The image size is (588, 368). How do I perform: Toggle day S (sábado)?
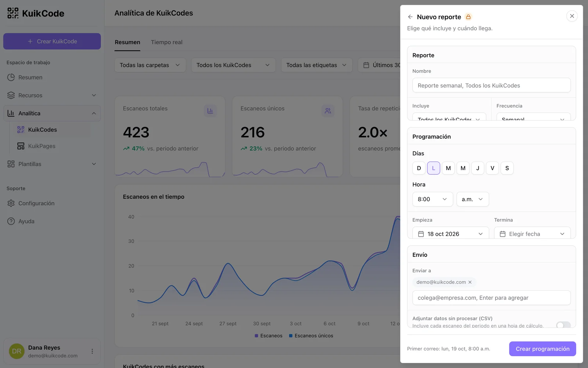pyautogui.click(x=507, y=168)
